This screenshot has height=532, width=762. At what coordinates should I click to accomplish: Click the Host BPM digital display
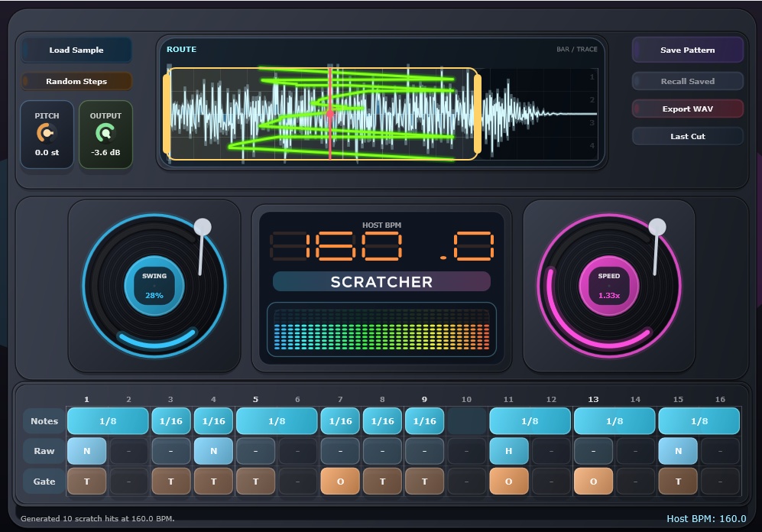point(381,246)
